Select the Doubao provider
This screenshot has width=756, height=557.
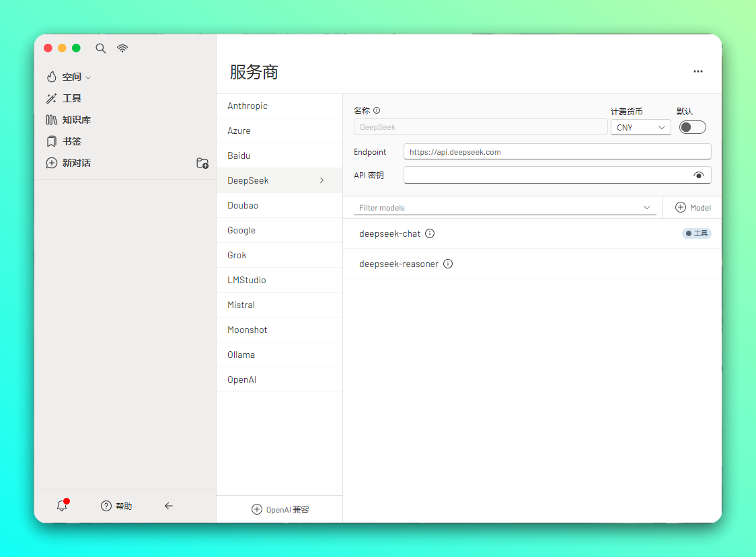click(x=279, y=205)
